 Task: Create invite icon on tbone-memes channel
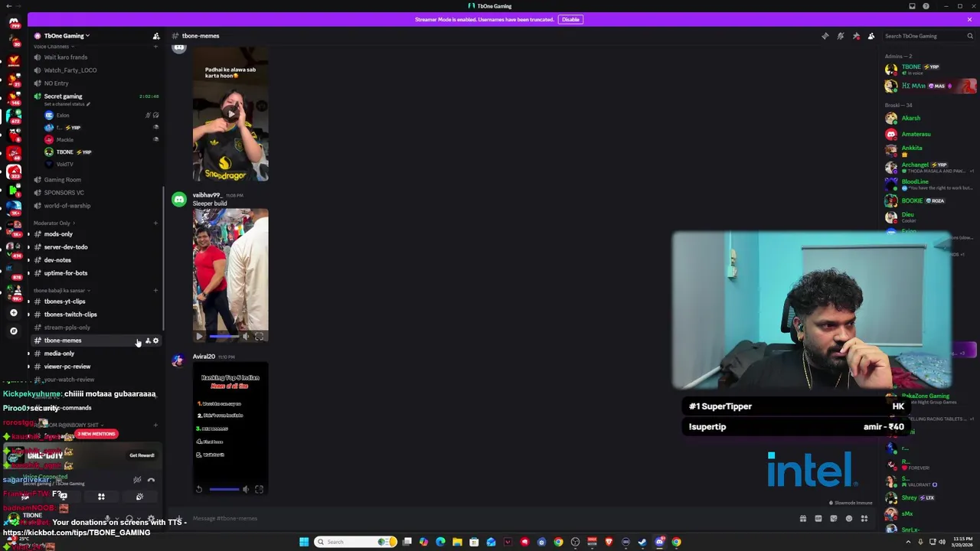148,341
